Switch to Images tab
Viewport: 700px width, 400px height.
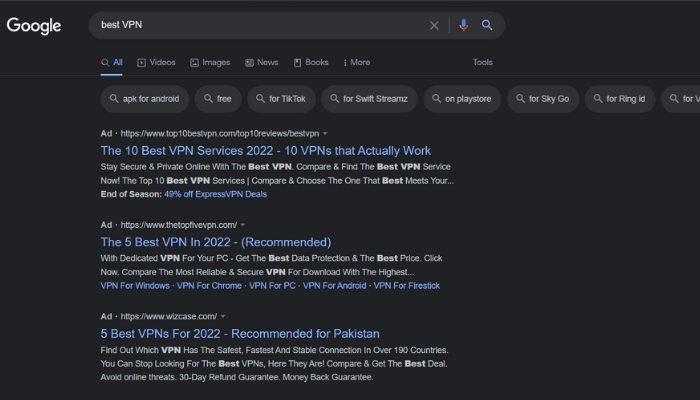[x=210, y=62]
